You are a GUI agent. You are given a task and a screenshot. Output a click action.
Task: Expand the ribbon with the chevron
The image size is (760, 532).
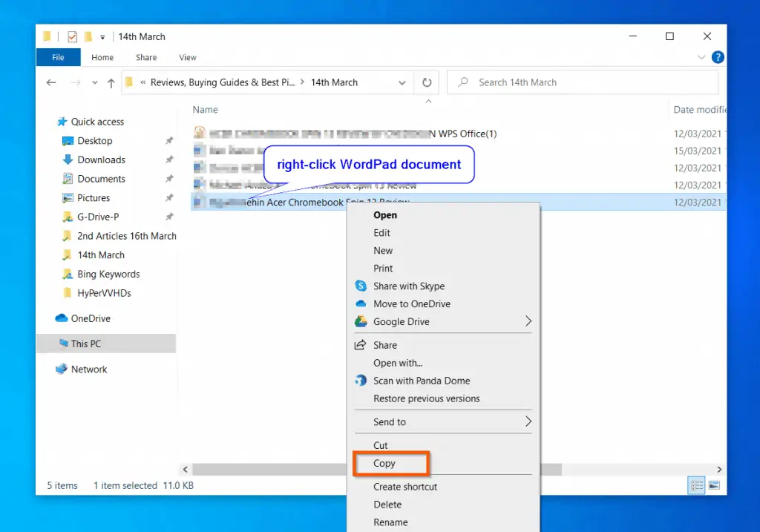pyautogui.click(x=702, y=57)
